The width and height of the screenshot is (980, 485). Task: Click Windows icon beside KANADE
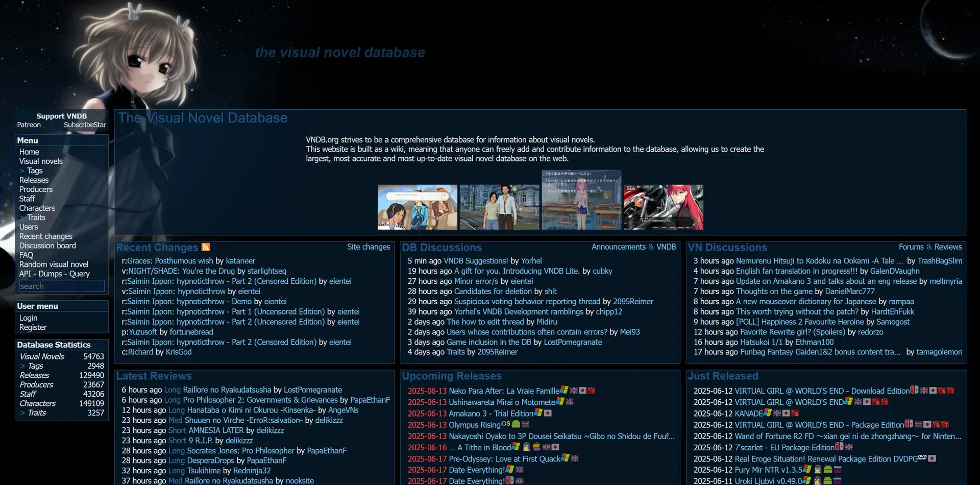point(768,412)
